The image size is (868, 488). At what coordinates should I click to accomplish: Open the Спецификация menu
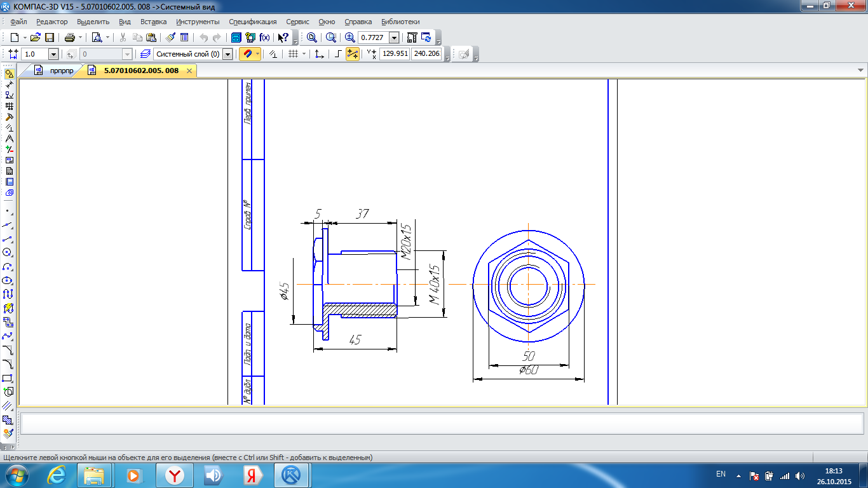(x=252, y=22)
